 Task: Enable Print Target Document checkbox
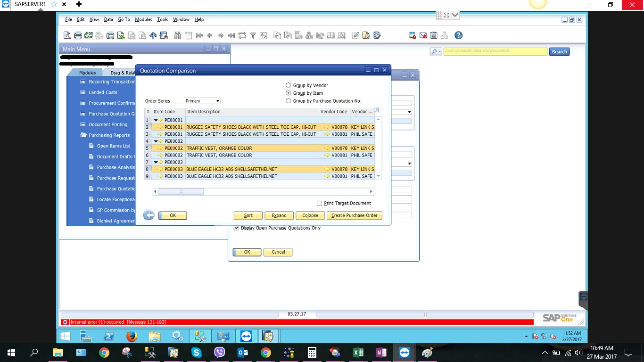point(320,203)
